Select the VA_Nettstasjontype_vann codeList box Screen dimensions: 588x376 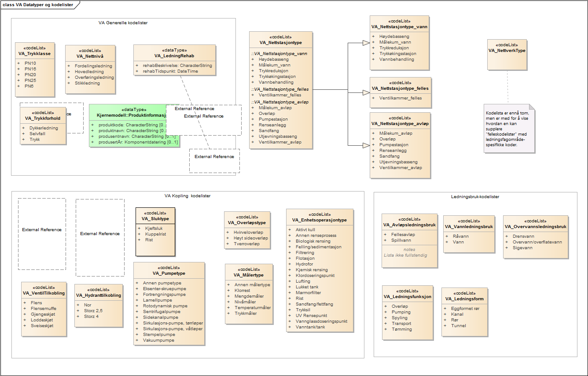[399, 43]
